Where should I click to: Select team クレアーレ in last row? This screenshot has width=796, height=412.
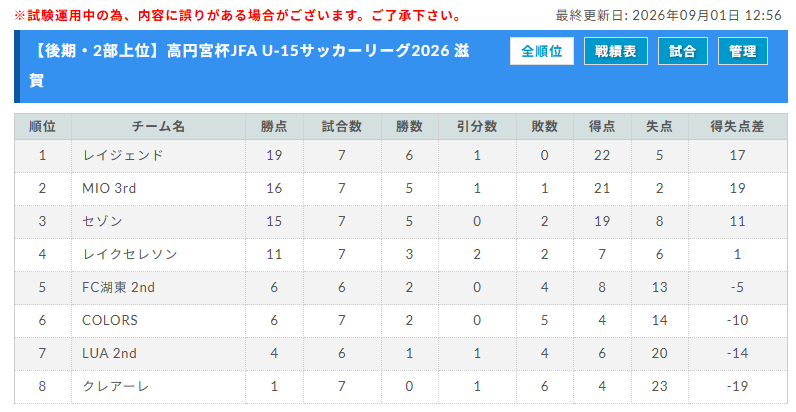point(116,386)
